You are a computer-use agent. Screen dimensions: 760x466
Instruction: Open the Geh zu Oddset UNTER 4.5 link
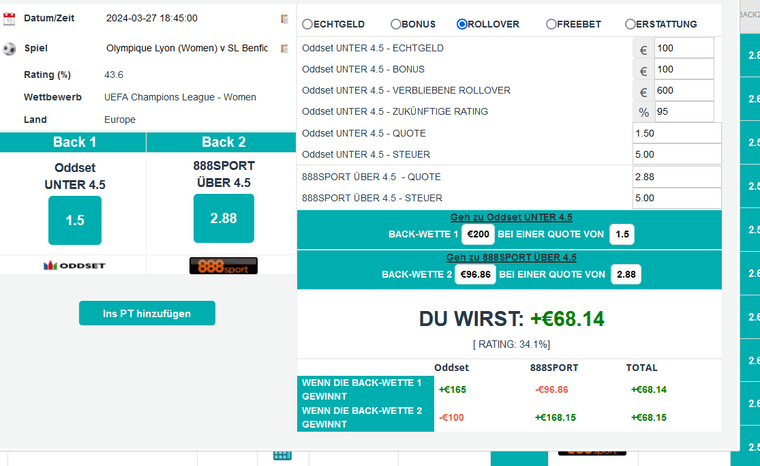point(511,217)
